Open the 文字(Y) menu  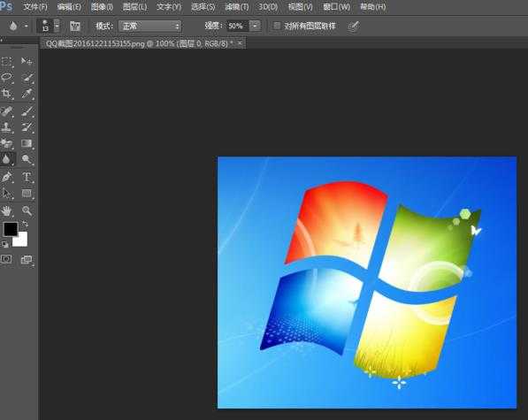(x=169, y=7)
